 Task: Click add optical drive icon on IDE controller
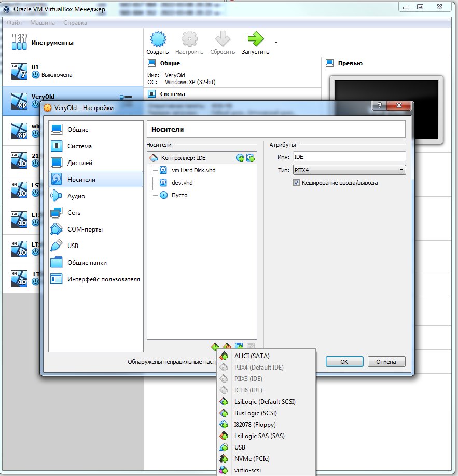pos(240,158)
